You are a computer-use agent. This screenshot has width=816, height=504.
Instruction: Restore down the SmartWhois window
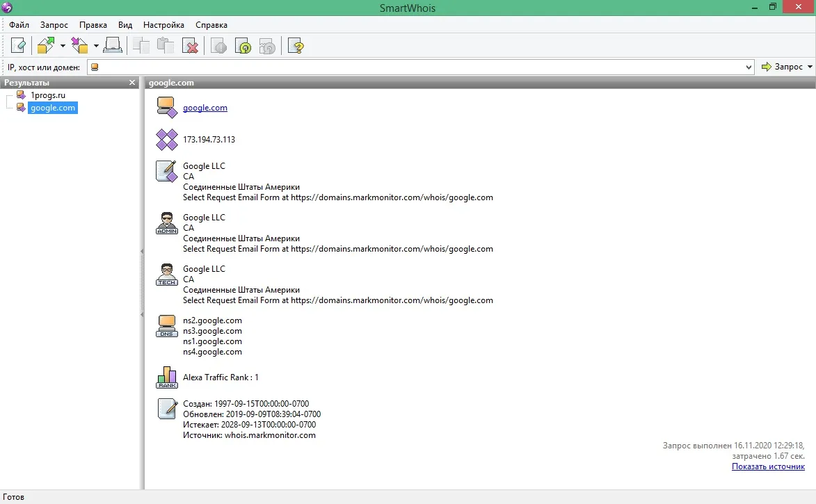point(773,7)
